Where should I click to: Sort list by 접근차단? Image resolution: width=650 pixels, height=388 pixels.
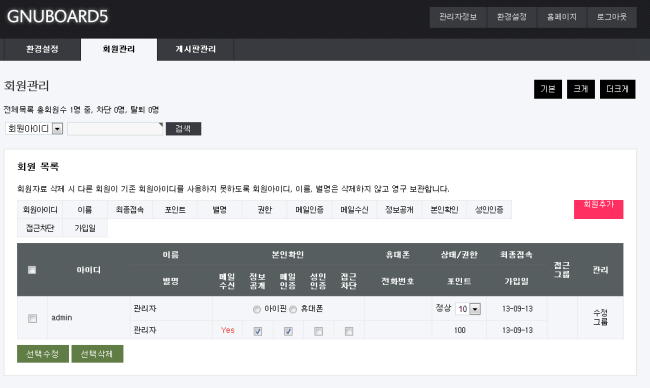(40, 228)
